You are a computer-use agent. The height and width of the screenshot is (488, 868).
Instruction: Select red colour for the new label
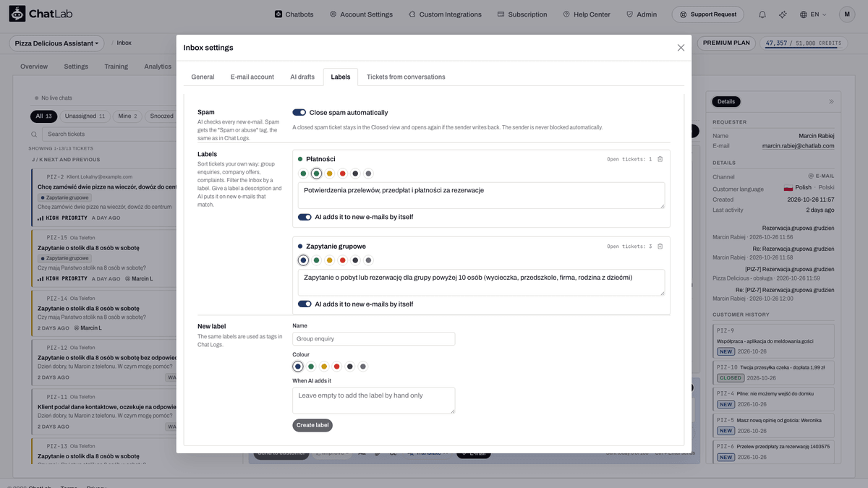tap(337, 367)
